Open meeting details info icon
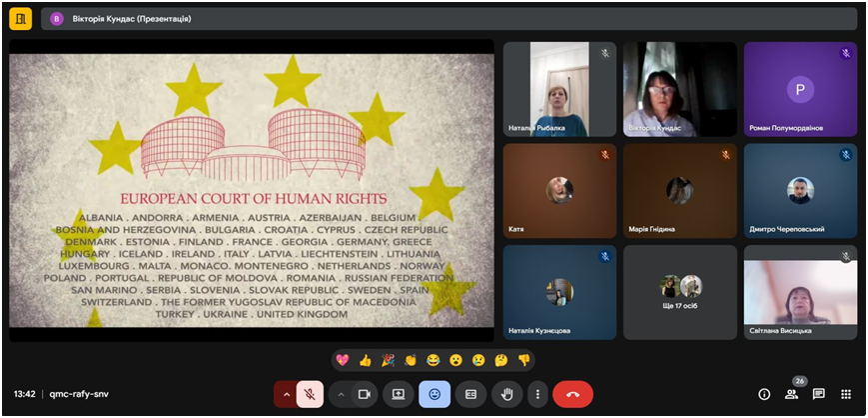 click(764, 394)
